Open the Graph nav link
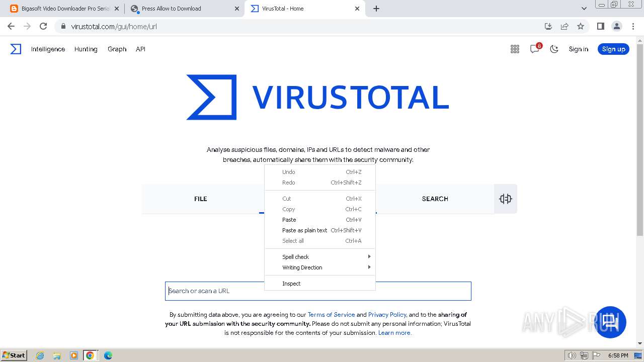This screenshot has width=644, height=362. (x=117, y=49)
